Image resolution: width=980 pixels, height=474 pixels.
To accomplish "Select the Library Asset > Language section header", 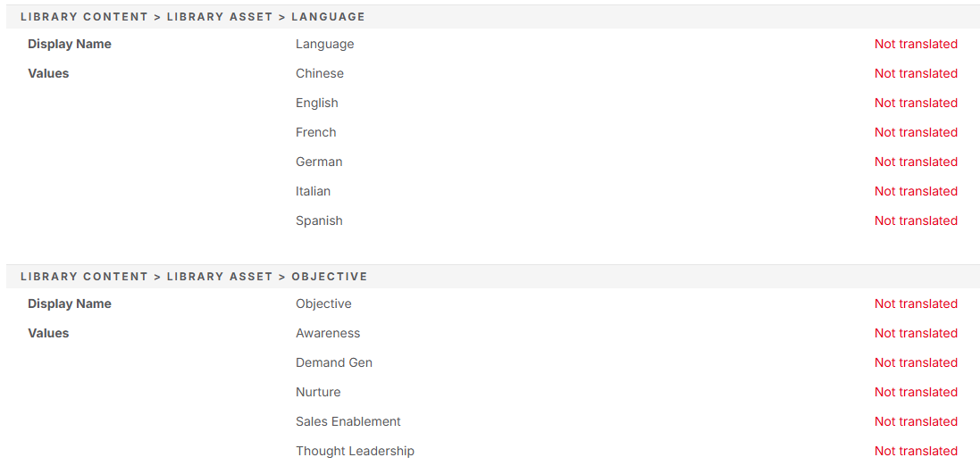I will click(x=490, y=17).
